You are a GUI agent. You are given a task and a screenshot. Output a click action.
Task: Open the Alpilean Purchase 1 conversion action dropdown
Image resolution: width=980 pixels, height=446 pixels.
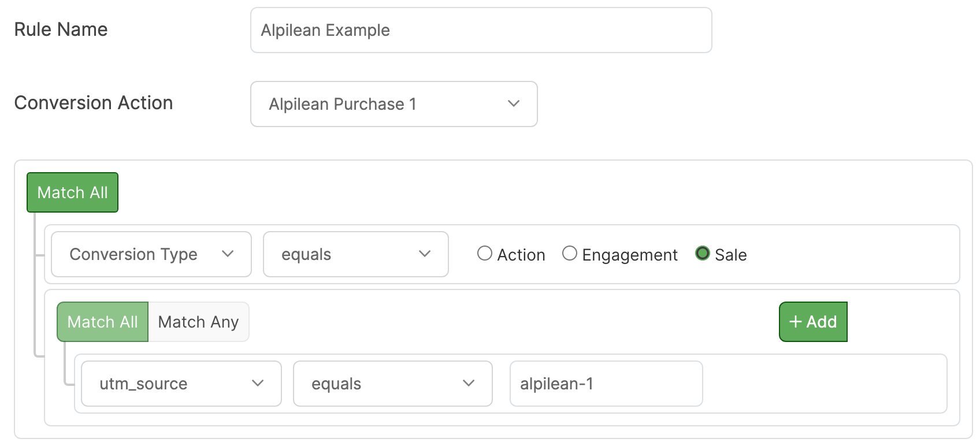click(393, 104)
